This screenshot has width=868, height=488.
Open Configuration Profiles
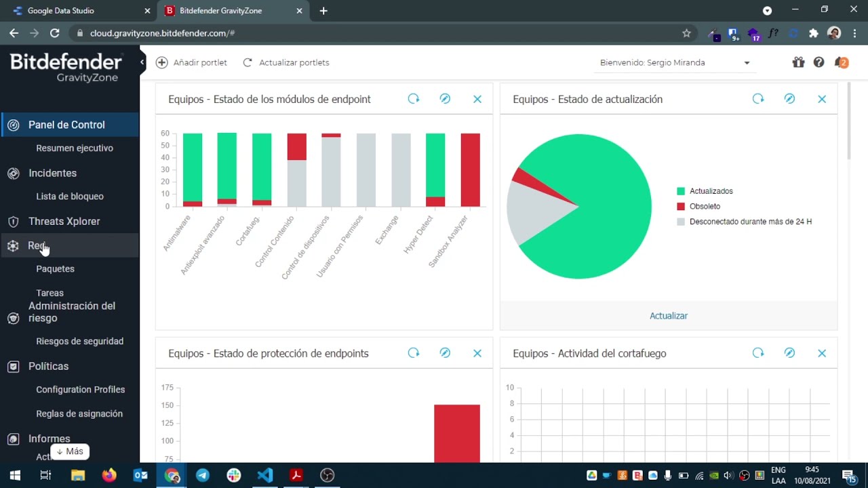[80, 389]
